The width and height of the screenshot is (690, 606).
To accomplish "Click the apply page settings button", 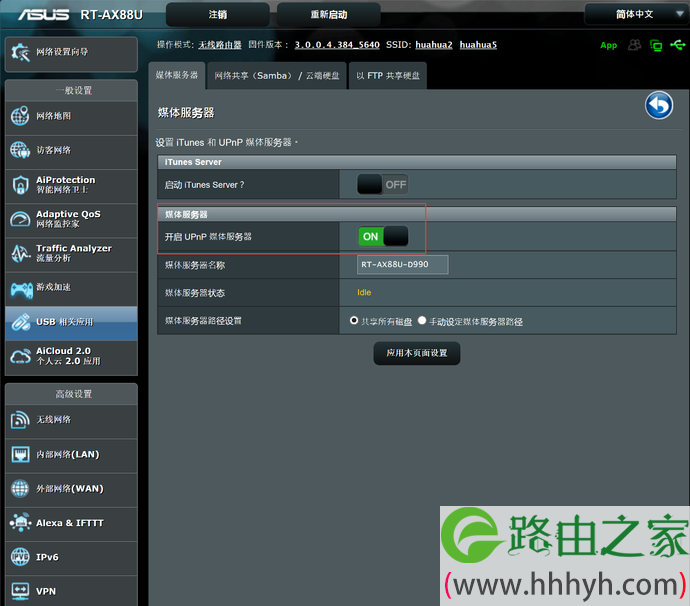I will [417, 353].
